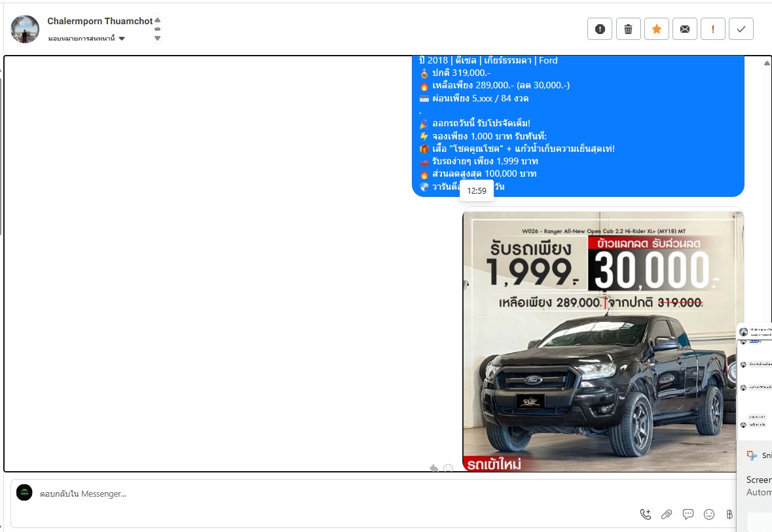Click the 12:59 timestamp tooltip

click(x=477, y=191)
